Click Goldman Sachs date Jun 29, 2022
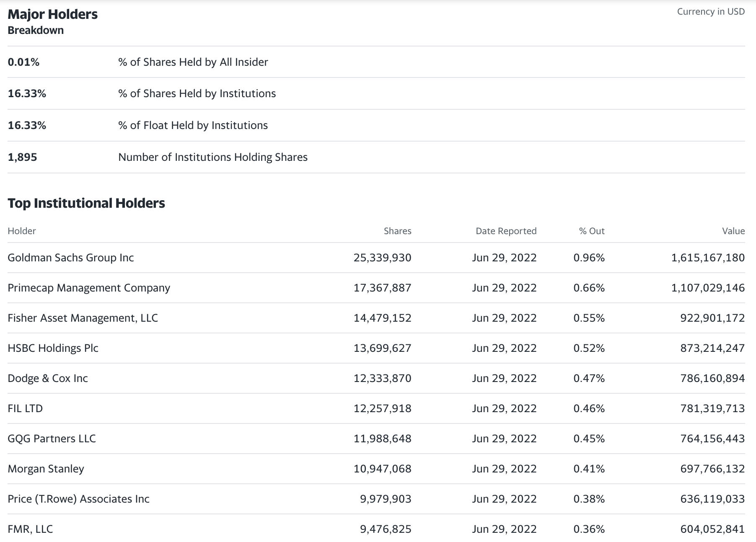 [x=504, y=258]
